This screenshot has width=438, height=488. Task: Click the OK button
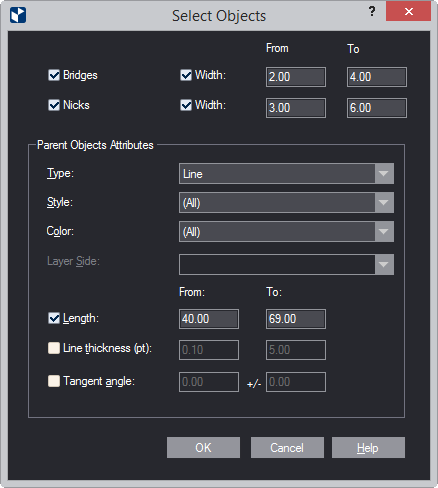[x=203, y=448]
